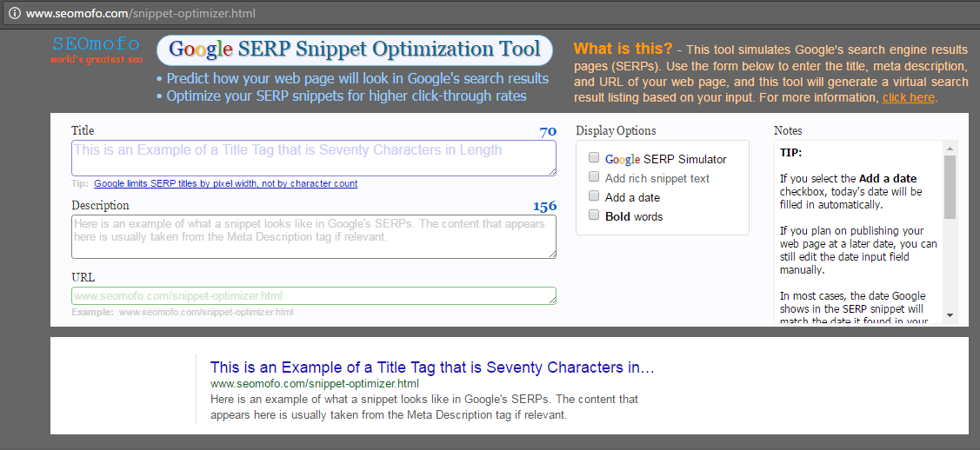Click the 'What is this?' heading
Image resolution: width=980 pixels, height=450 pixels.
click(x=623, y=48)
